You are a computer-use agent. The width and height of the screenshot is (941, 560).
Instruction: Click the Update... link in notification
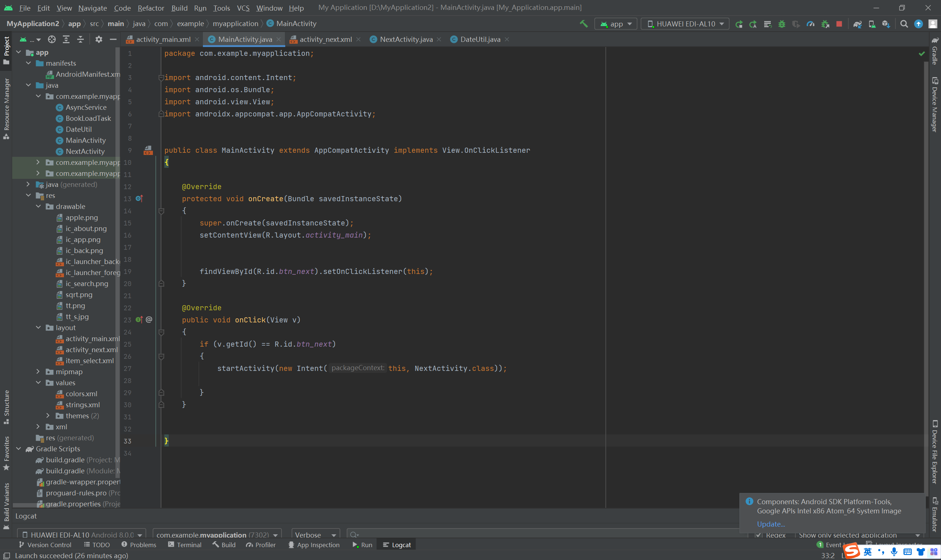(771, 524)
